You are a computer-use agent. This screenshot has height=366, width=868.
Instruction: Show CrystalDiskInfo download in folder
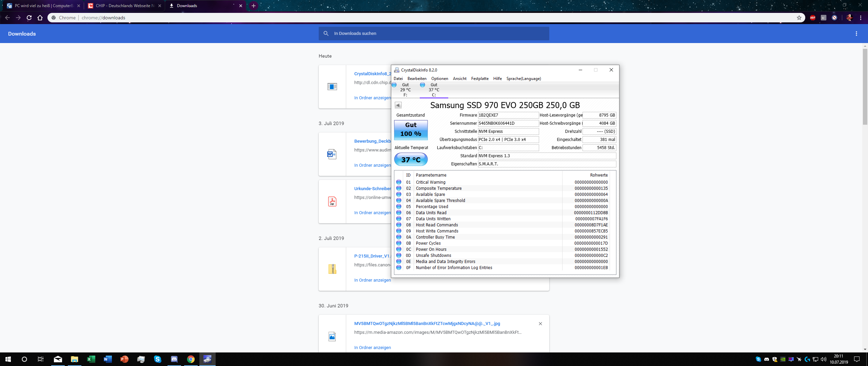click(x=372, y=98)
